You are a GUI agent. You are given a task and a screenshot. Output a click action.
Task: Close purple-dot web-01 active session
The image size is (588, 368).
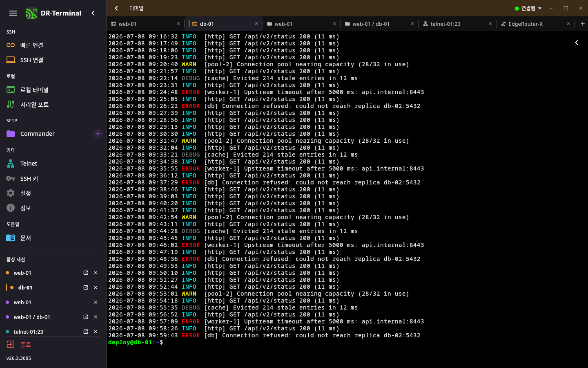coord(96,302)
